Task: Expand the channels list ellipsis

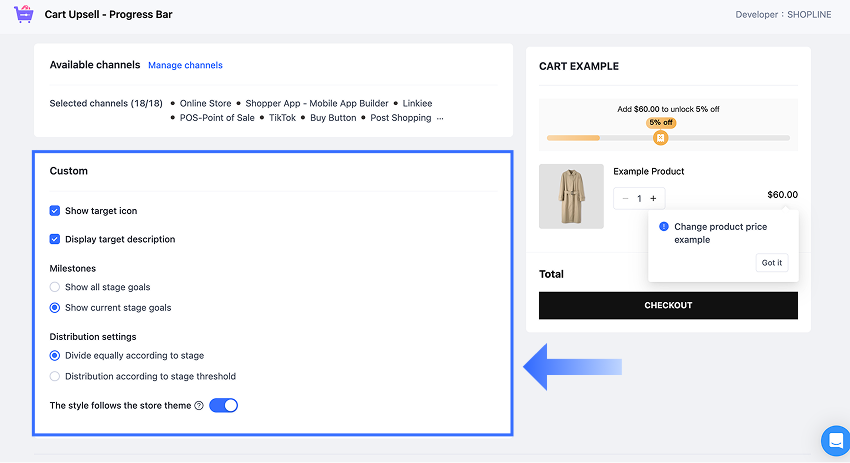Action: (x=440, y=118)
